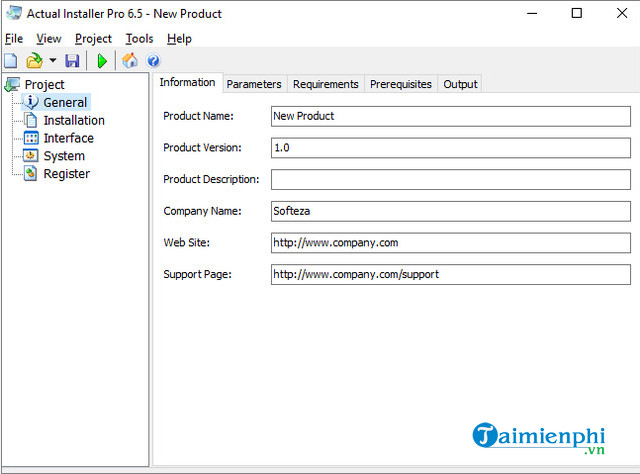
Task: Go to the Register section
Action: [66, 174]
